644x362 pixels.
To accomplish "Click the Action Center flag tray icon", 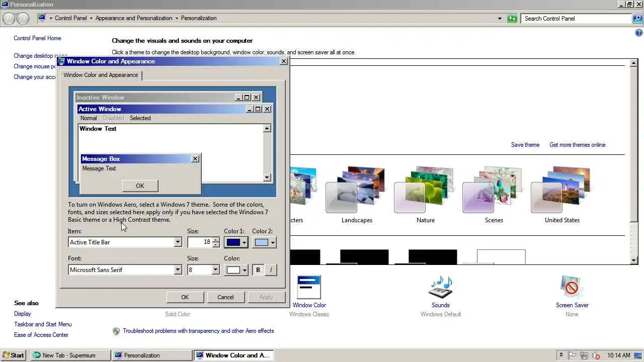I will pos(573,355).
